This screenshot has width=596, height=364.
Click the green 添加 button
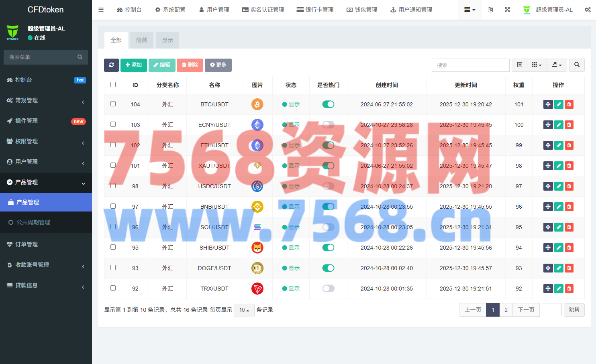click(133, 65)
